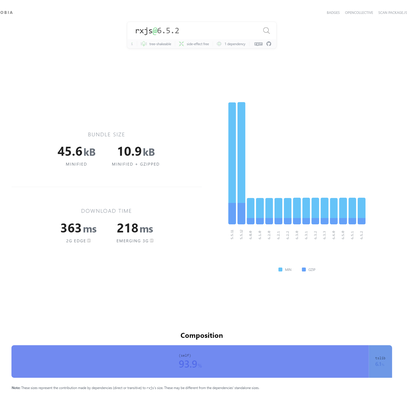Click the tree shakeable leaf icon
The width and height of the screenshot is (407, 407).
pyautogui.click(x=144, y=44)
